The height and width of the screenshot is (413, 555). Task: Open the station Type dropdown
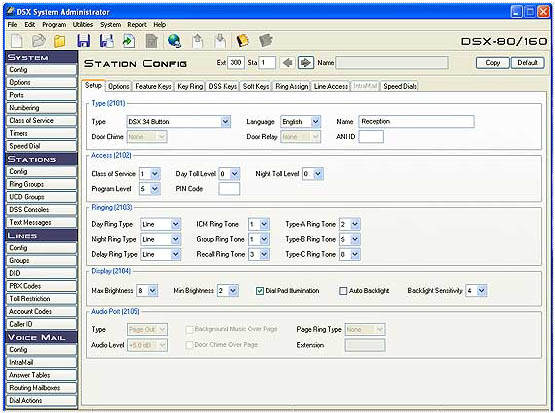click(x=225, y=122)
